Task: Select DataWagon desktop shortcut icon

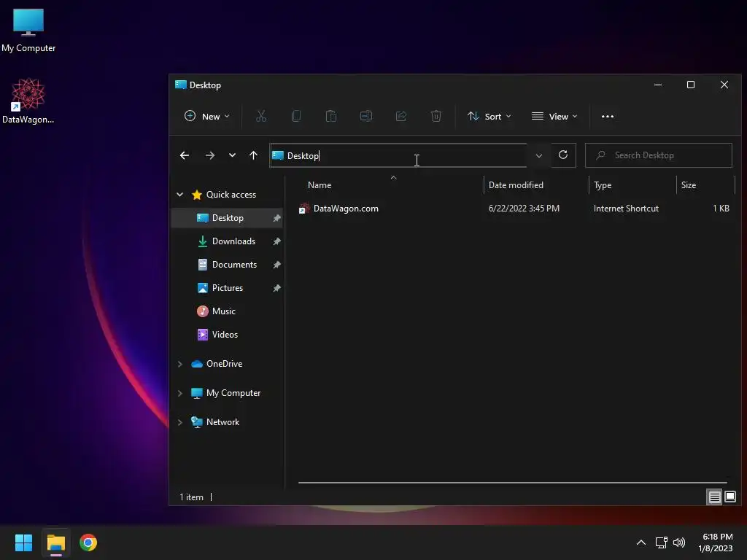Action: [28, 101]
